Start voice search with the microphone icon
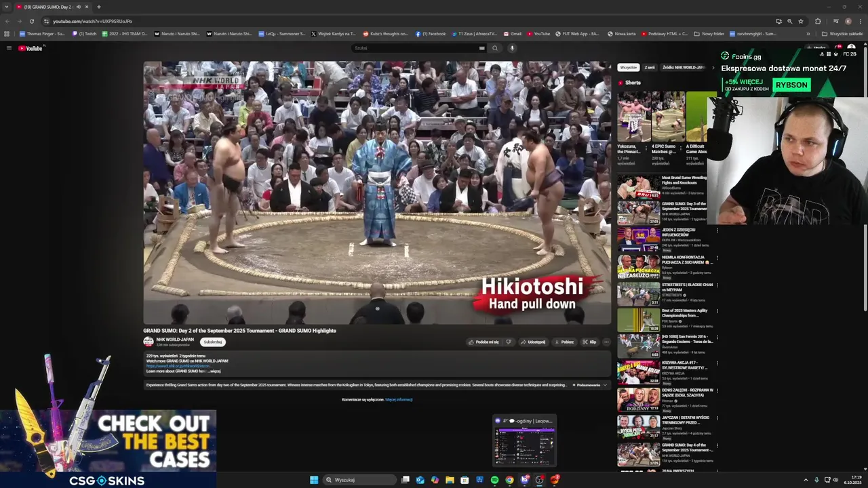The width and height of the screenshot is (868, 488). [x=512, y=48]
